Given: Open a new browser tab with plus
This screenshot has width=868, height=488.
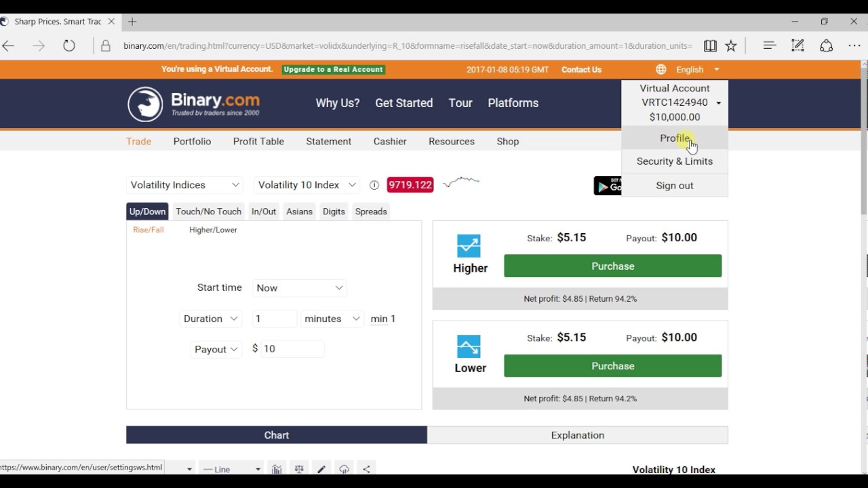Looking at the screenshot, I should click(132, 22).
